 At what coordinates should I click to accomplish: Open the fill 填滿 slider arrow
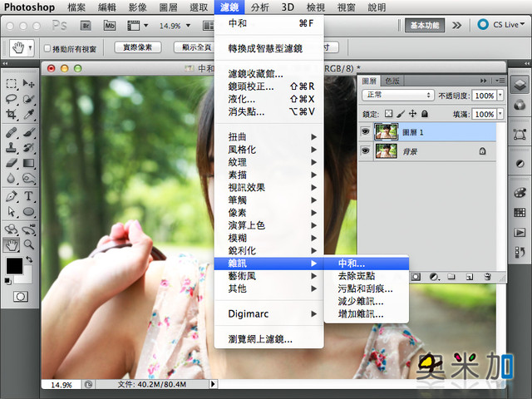tap(500, 114)
